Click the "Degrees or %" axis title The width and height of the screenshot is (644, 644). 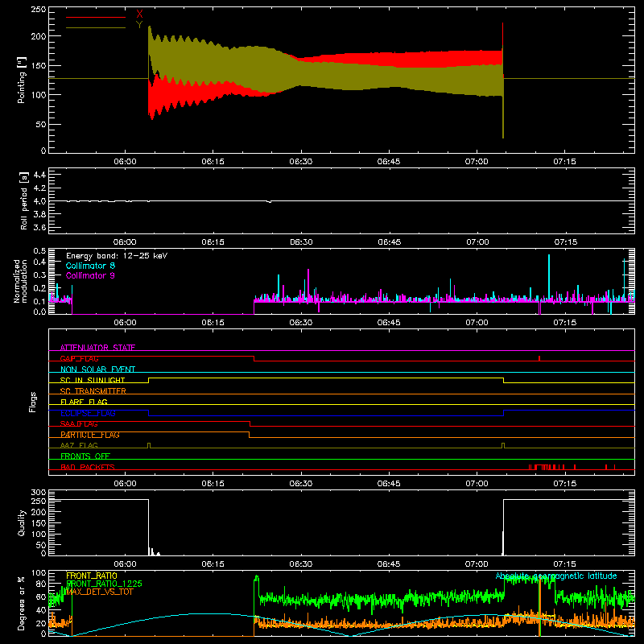pyautogui.click(x=22, y=603)
